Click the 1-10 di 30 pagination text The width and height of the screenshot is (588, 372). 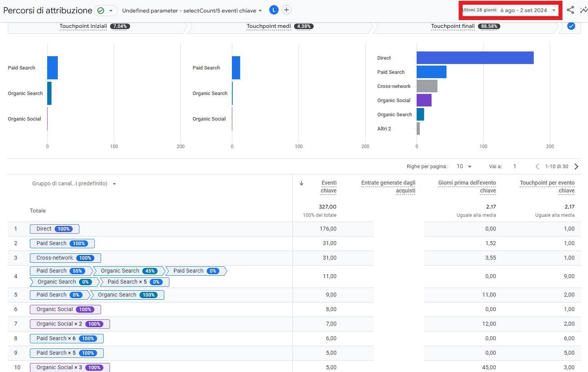[557, 167]
